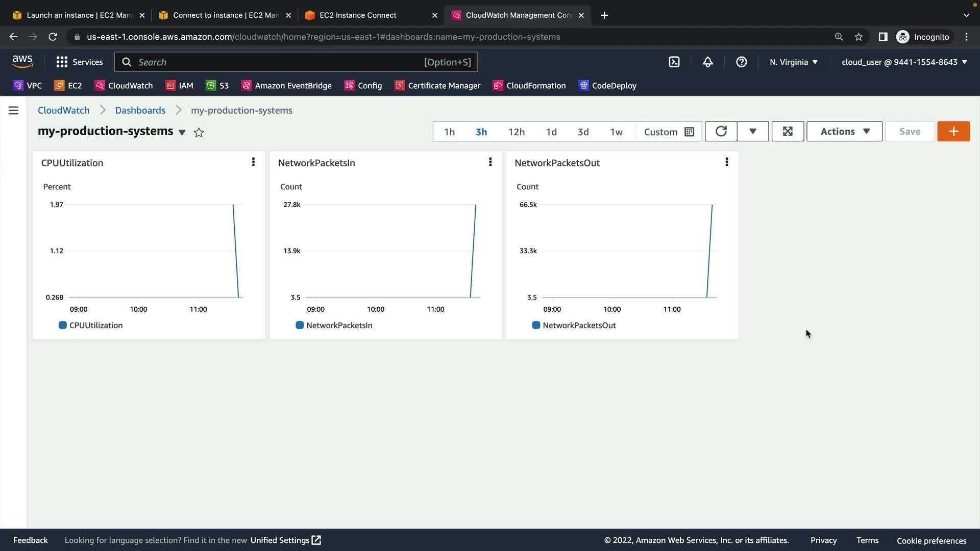Open the Actions dropdown menu

pos(844,131)
